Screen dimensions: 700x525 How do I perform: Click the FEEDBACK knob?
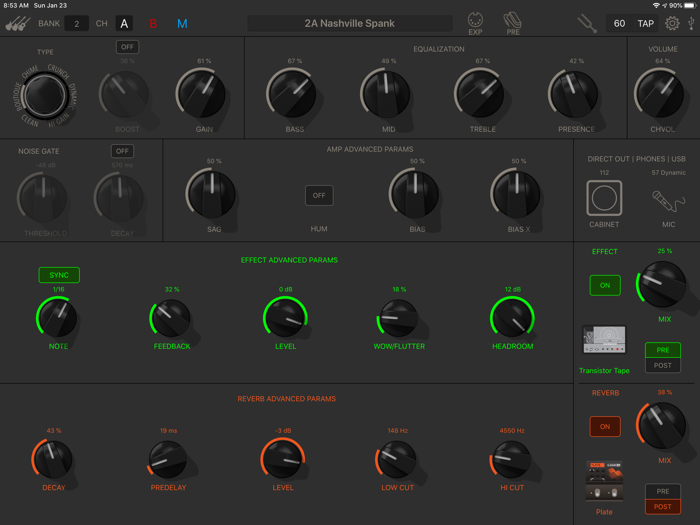171,318
